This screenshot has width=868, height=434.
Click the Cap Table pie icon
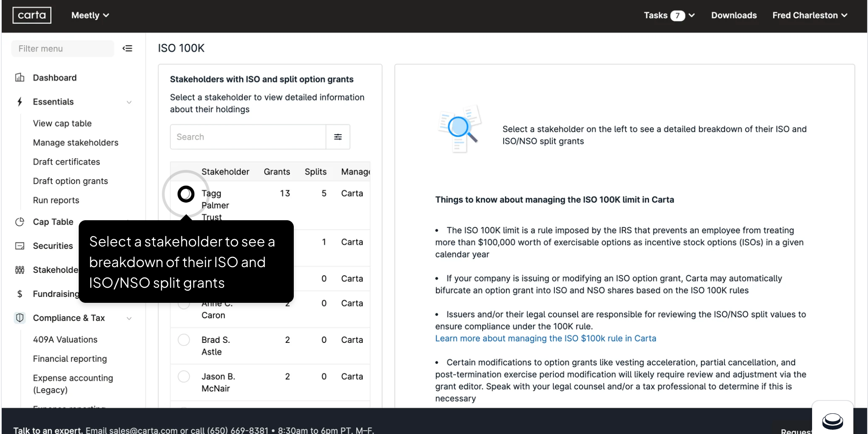20,222
